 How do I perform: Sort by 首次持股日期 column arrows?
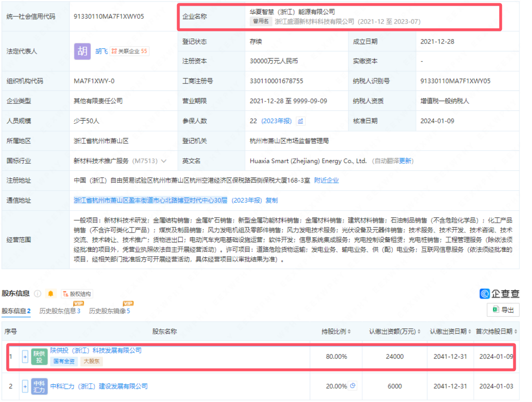516,332
